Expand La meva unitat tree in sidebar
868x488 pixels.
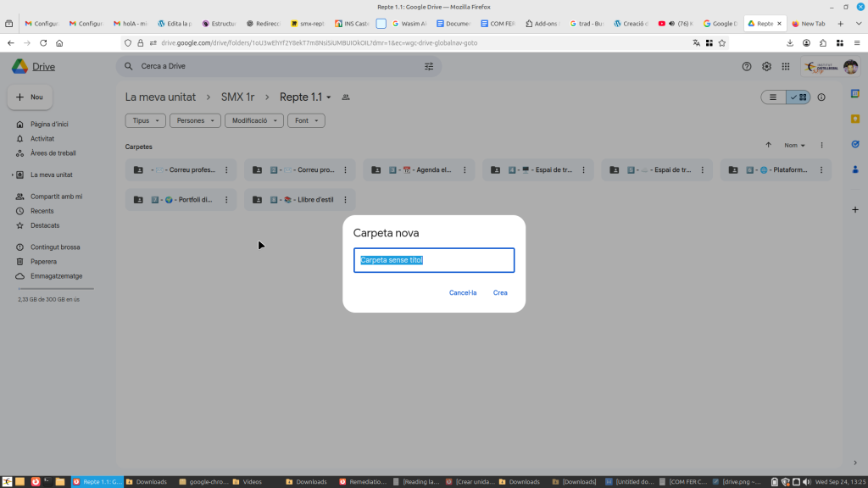12,175
